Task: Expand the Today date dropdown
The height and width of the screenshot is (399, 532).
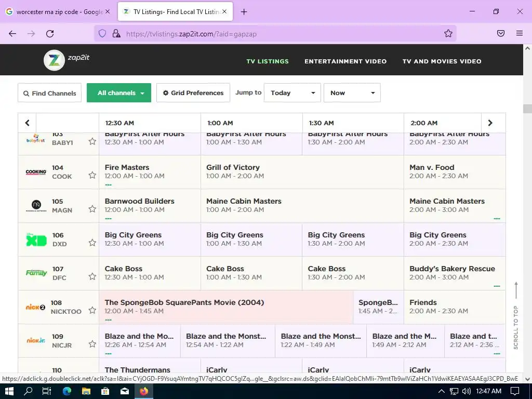Action: pos(292,92)
